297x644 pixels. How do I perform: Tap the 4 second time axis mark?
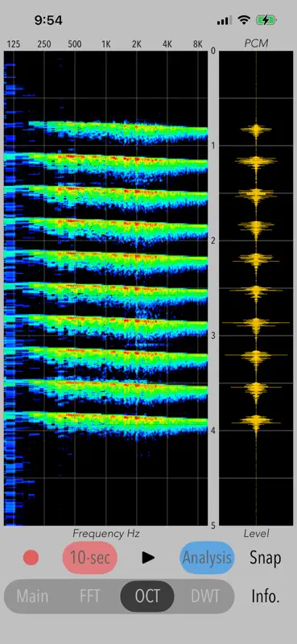coord(212,431)
